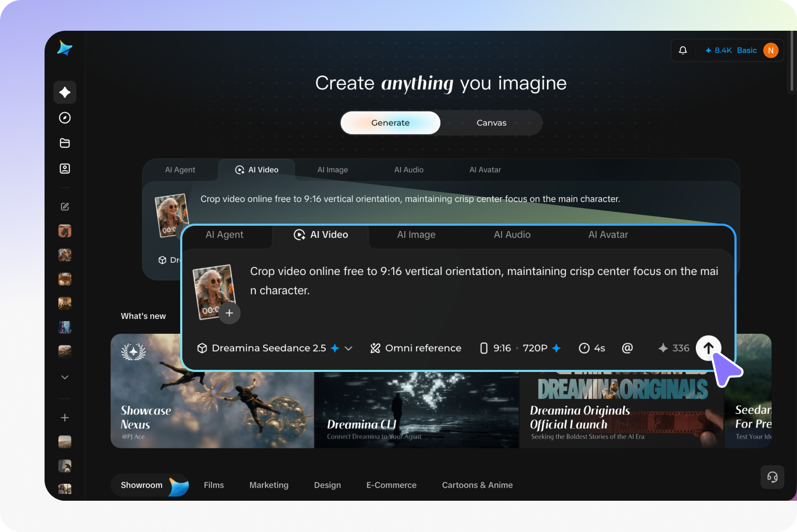Select AI Avatar tab in the enlarged panel
Image resolution: width=797 pixels, height=532 pixels.
[x=608, y=235]
